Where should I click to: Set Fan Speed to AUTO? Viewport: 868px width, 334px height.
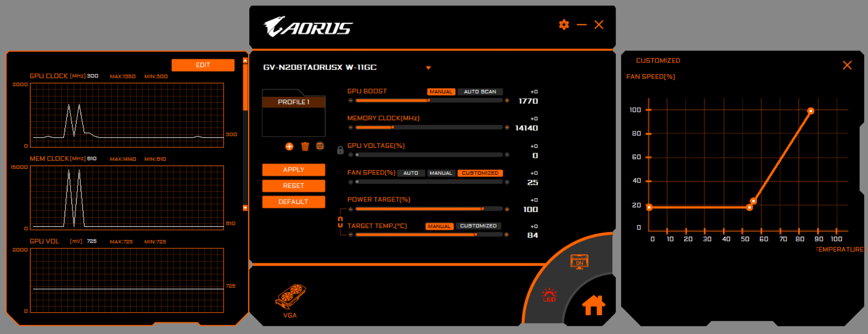tap(411, 173)
